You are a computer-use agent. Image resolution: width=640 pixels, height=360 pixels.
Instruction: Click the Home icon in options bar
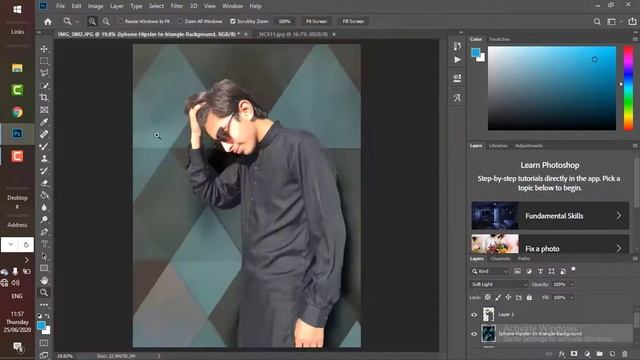point(48,22)
